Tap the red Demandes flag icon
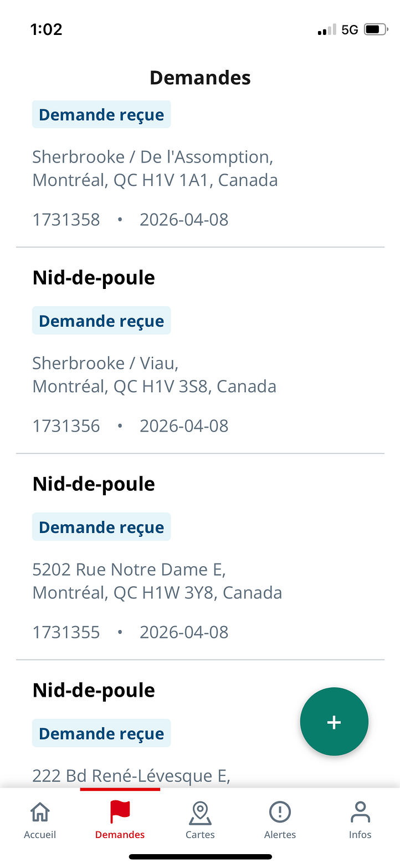400x868 pixels. pyautogui.click(x=120, y=812)
